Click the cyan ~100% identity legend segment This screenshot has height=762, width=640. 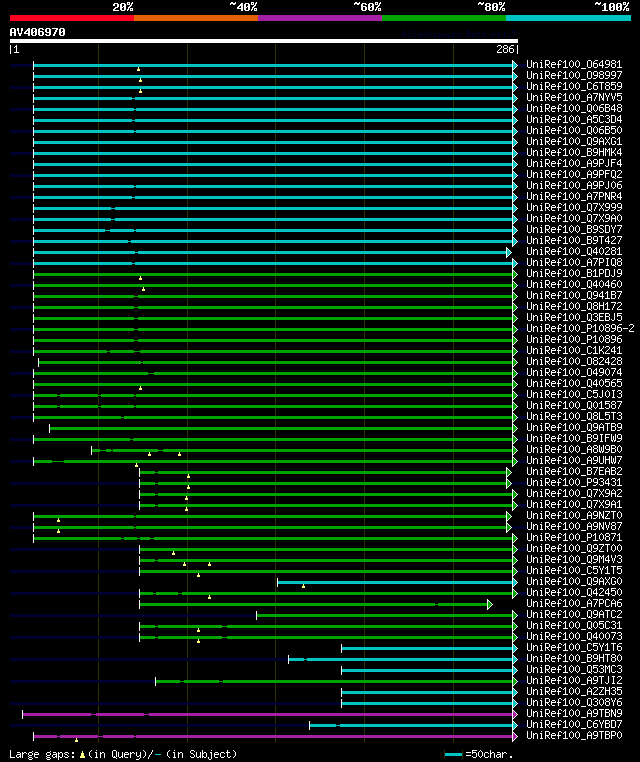(x=568, y=18)
